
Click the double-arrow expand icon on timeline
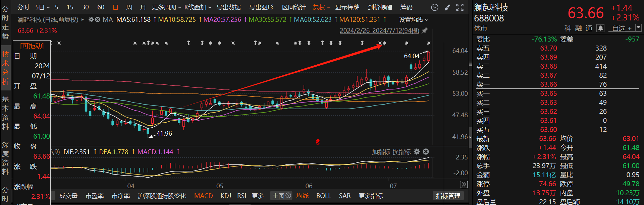tap(464, 185)
